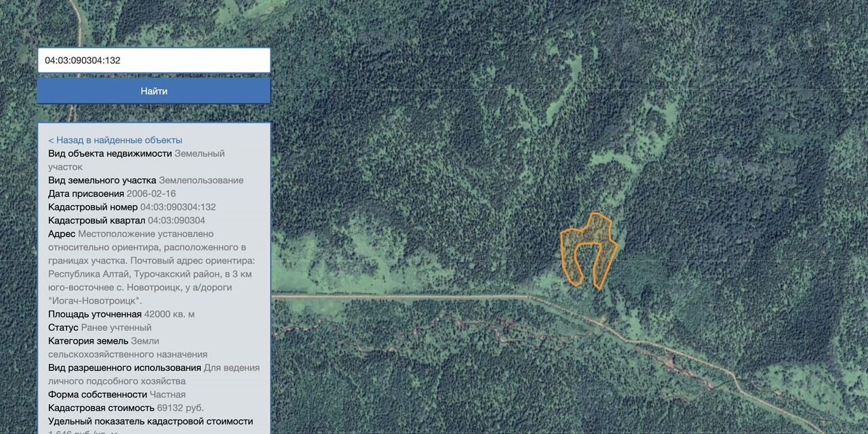Select the Землепользование value text
Screen dimensions: 868x434
pos(201,180)
